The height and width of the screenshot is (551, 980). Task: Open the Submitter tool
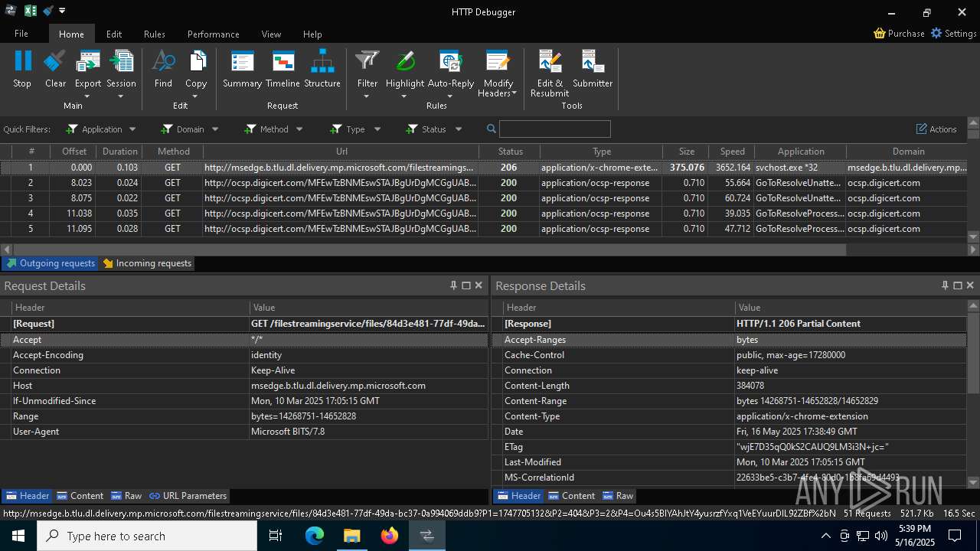593,69
